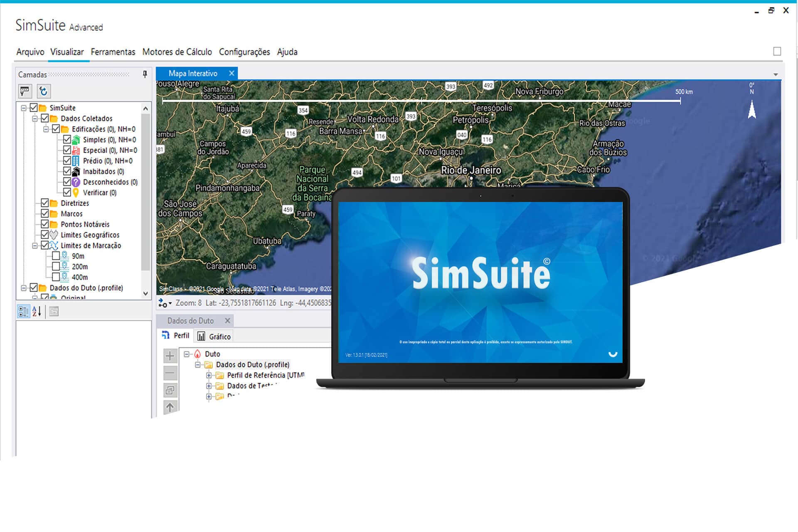Click the Camadas scrollbar up arrow
The height and width of the screenshot is (532, 798).
(x=145, y=108)
